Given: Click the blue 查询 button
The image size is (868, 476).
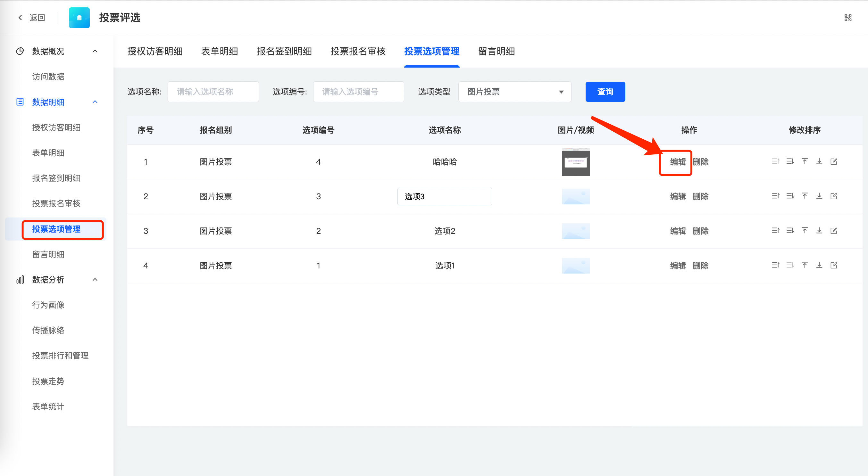Looking at the screenshot, I should pos(605,92).
